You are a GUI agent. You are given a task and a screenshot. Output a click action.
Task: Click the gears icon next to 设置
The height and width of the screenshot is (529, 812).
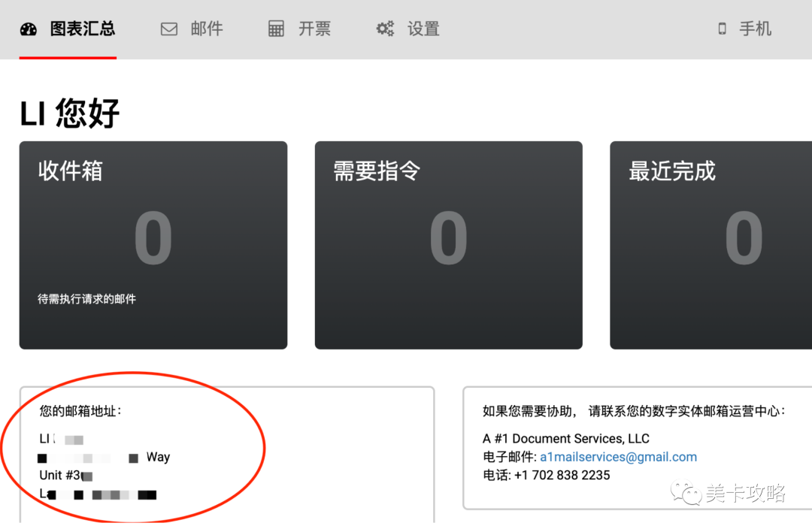[x=385, y=29]
